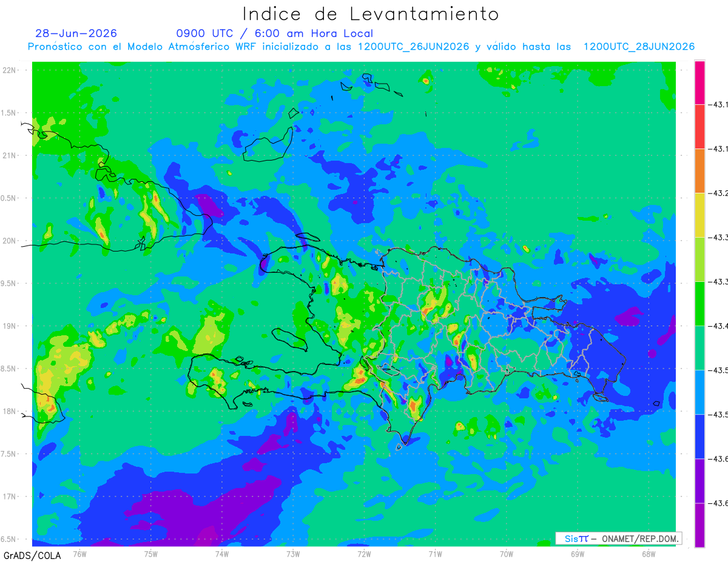Click the '21N' latitude label
Image resolution: width=728 pixels, height=562 pixels.
pos(10,155)
